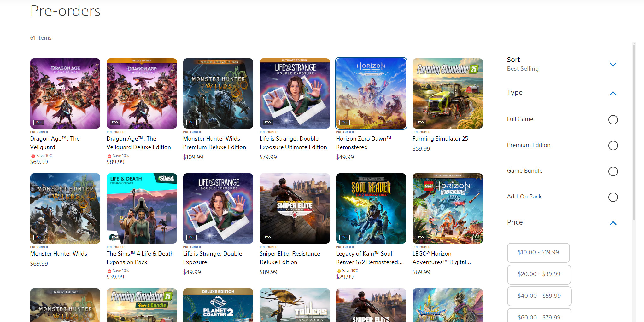
Task: Filter by $10.00 - $19.99 price range
Action: (538, 252)
